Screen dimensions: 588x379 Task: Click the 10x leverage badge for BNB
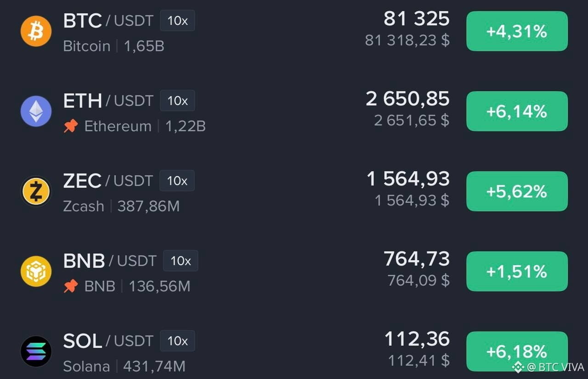181,261
